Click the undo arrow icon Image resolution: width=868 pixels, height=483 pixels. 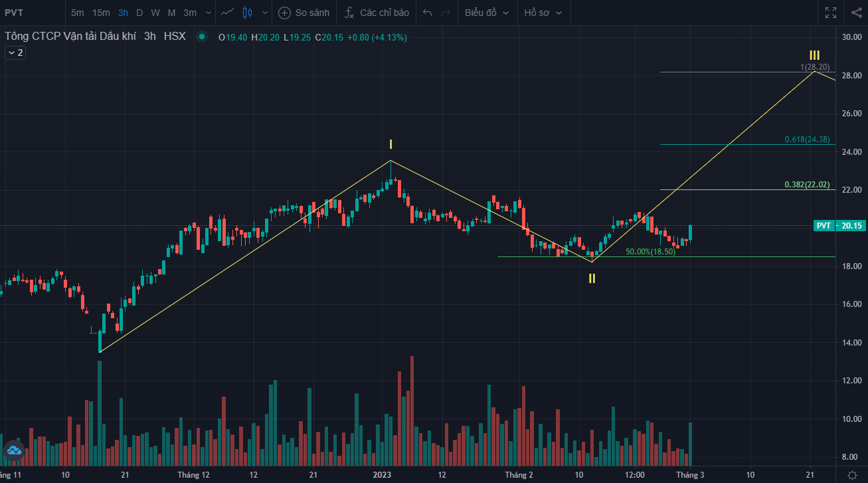click(427, 13)
